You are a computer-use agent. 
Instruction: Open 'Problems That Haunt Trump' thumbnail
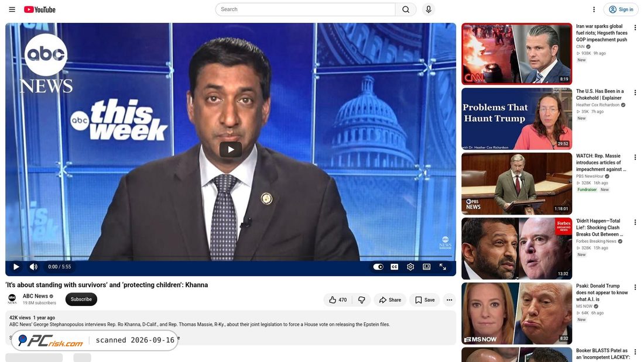point(517,119)
